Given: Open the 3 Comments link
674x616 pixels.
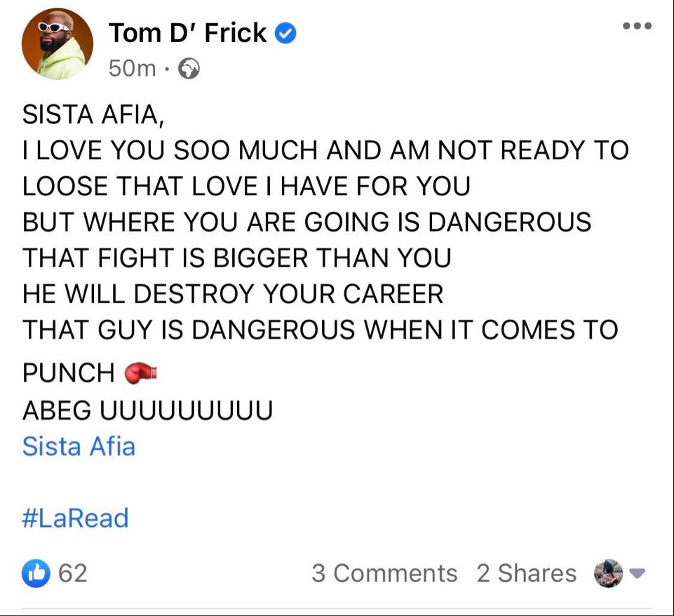Looking at the screenshot, I should click(x=384, y=573).
